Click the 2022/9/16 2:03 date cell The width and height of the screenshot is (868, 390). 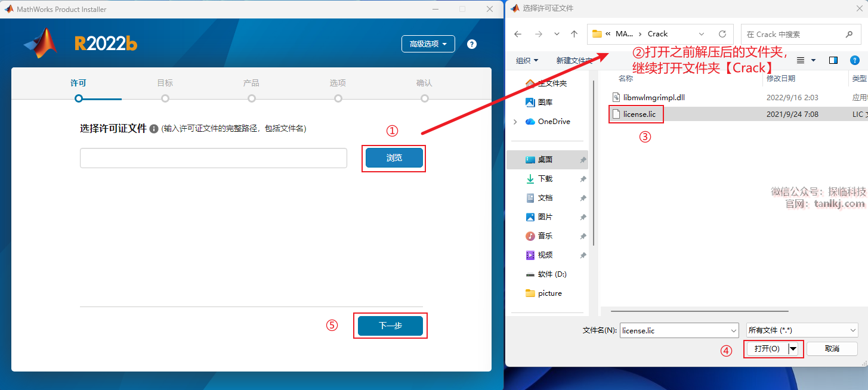click(x=792, y=97)
